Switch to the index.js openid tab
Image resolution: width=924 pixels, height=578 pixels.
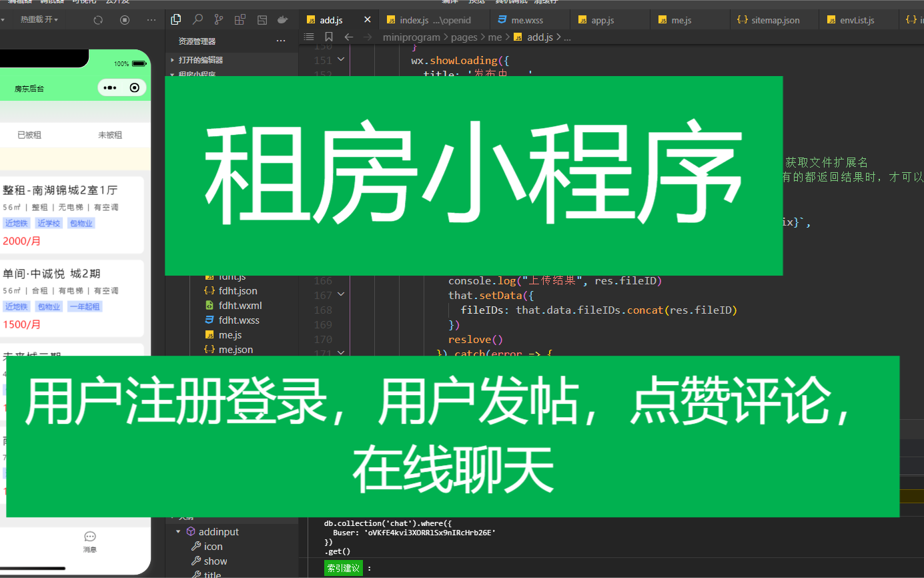tap(434, 20)
